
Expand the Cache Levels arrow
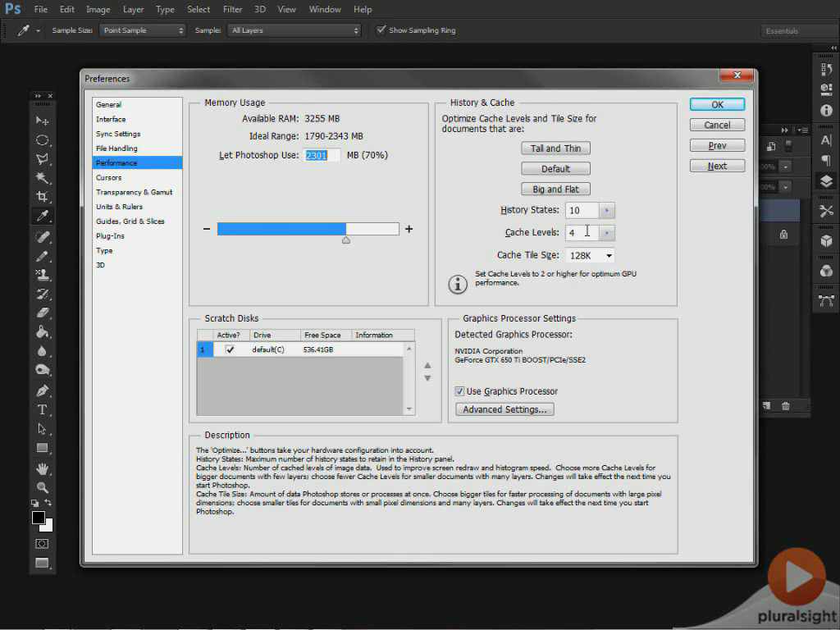tap(606, 232)
